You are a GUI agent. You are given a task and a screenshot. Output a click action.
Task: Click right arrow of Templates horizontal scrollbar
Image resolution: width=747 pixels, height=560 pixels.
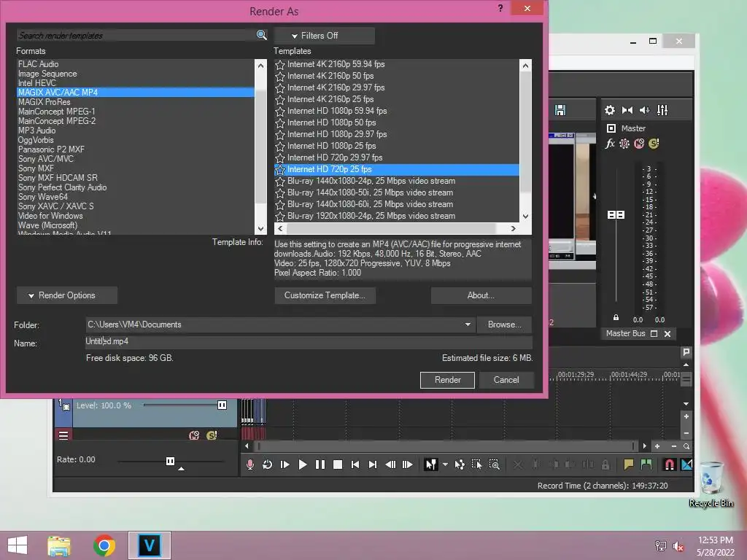(513, 228)
